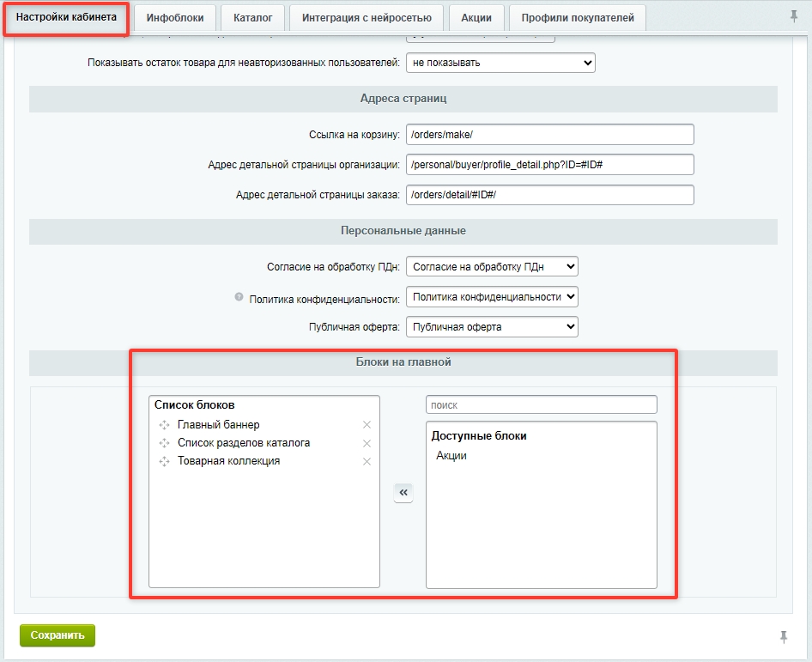Click drag handle icon for Товарная коллекция

(164, 462)
